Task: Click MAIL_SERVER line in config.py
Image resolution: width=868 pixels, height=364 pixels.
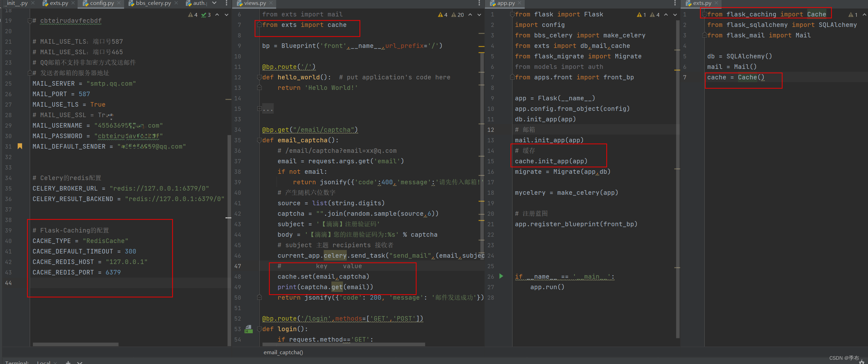Action: tap(84, 84)
